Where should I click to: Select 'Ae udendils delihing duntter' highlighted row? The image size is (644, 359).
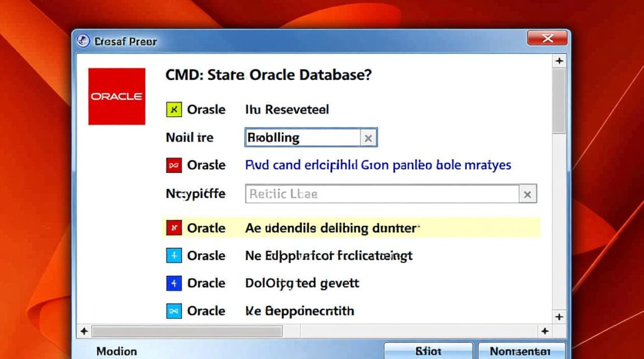pos(351,228)
